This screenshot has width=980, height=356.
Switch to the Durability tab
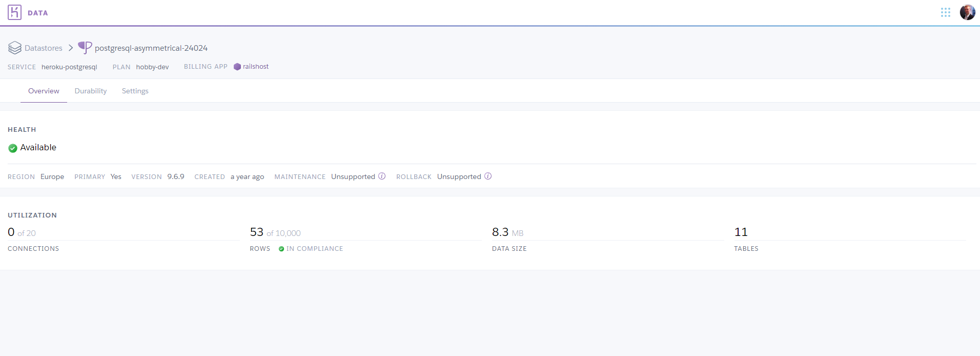click(91, 91)
